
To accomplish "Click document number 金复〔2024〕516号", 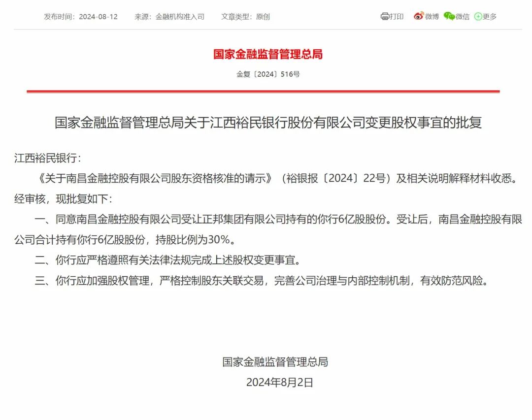I will click(x=268, y=74).
